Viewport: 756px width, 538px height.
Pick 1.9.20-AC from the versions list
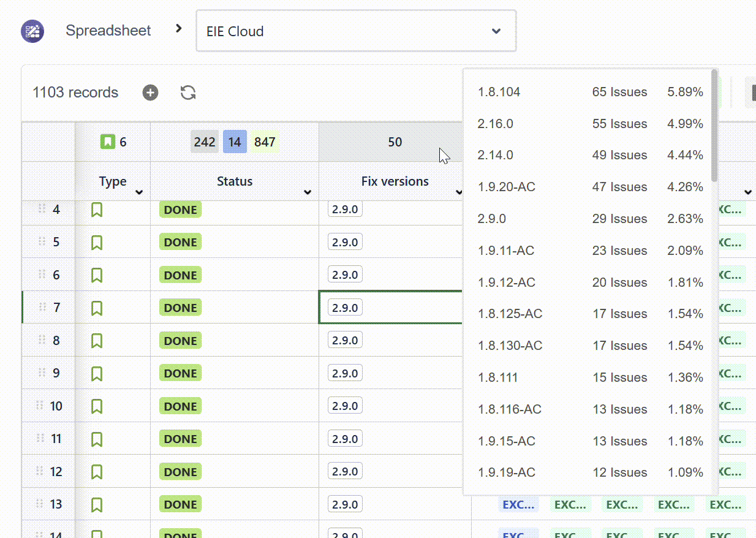pyautogui.click(x=506, y=187)
